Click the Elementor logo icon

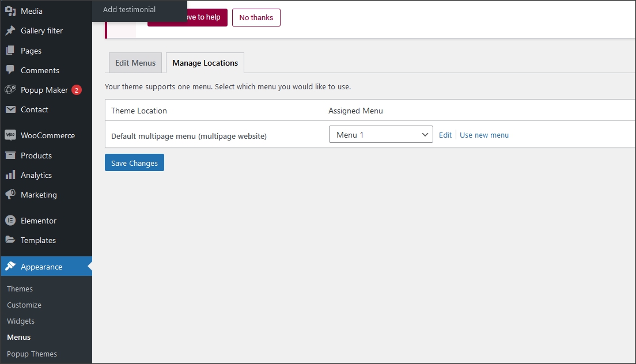coord(10,221)
